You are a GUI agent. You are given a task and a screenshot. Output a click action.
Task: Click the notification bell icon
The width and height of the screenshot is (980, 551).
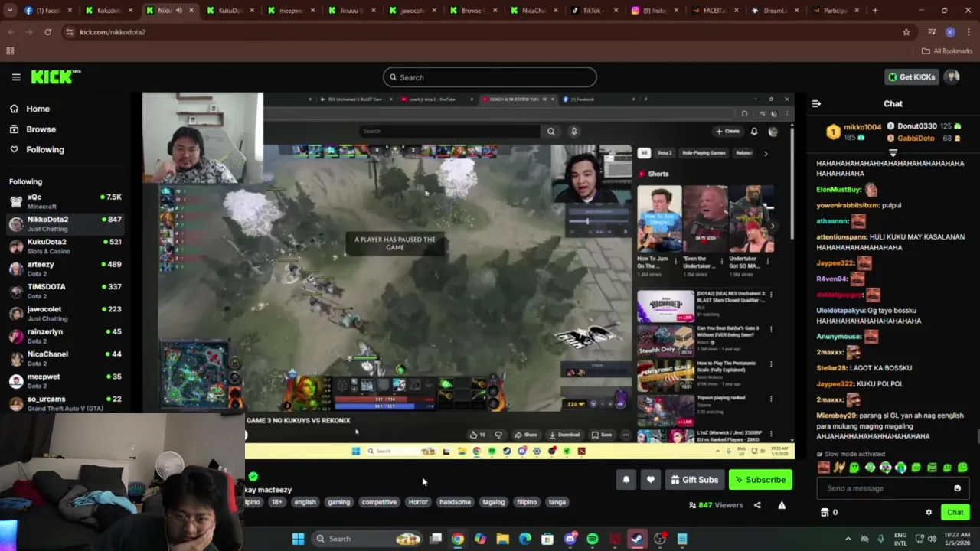626,480
